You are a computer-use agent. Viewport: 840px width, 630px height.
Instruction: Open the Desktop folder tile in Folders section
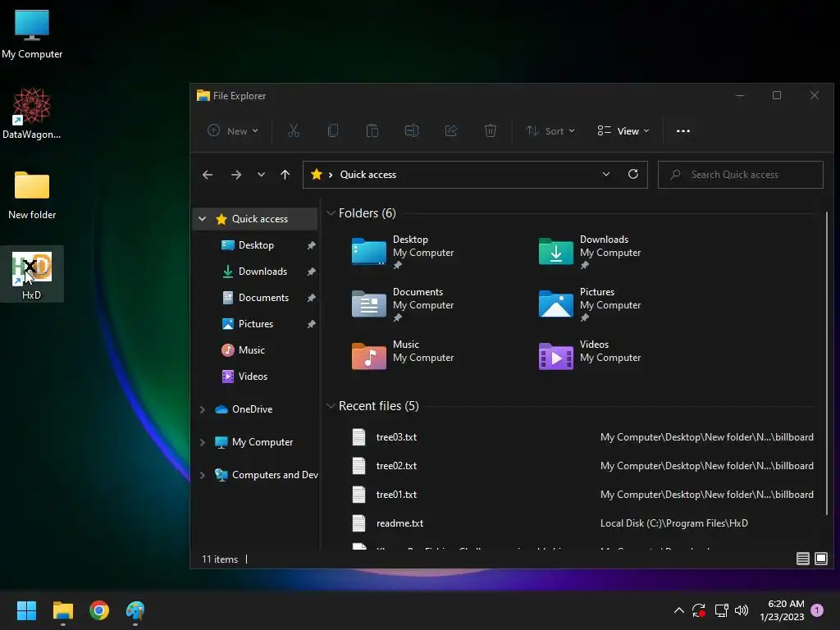[403, 252]
